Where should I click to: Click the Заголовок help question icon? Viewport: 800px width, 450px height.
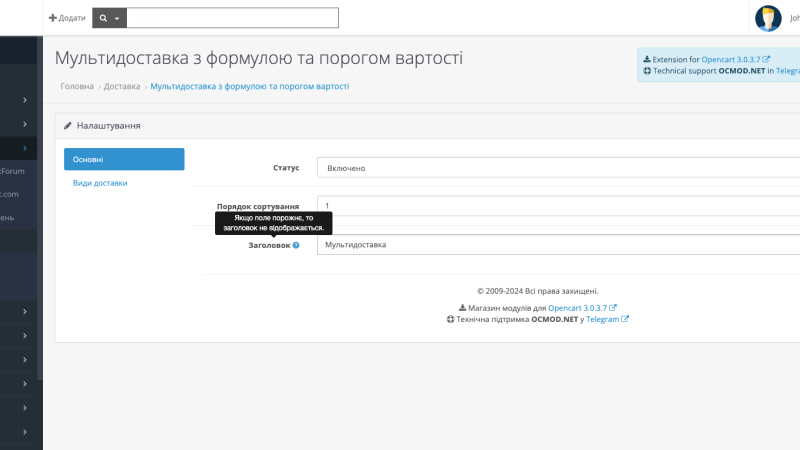pyautogui.click(x=296, y=245)
